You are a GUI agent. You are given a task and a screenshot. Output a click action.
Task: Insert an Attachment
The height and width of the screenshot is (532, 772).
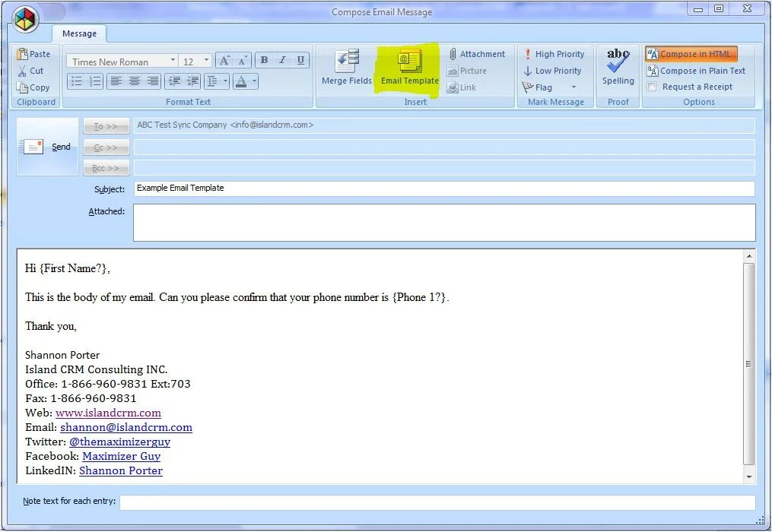coord(478,54)
